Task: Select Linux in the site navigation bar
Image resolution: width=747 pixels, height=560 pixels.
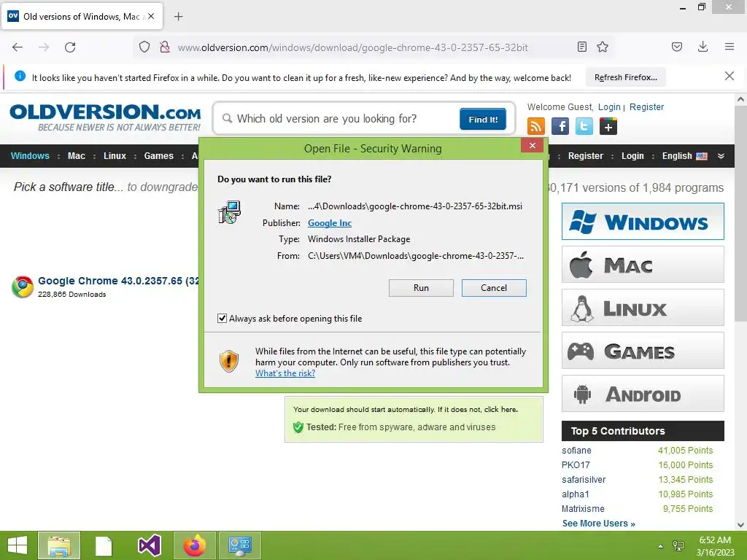Action: pyautogui.click(x=115, y=156)
